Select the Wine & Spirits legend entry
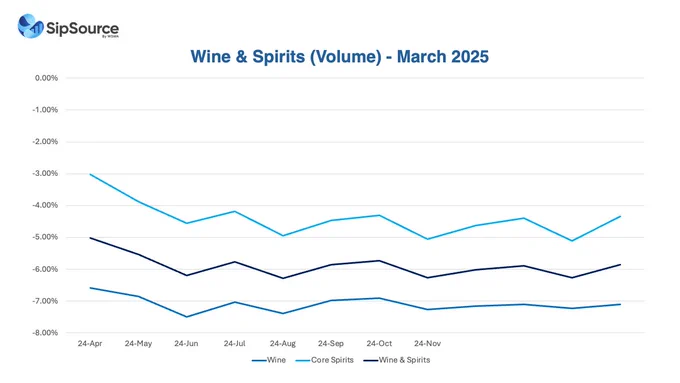 click(396, 360)
